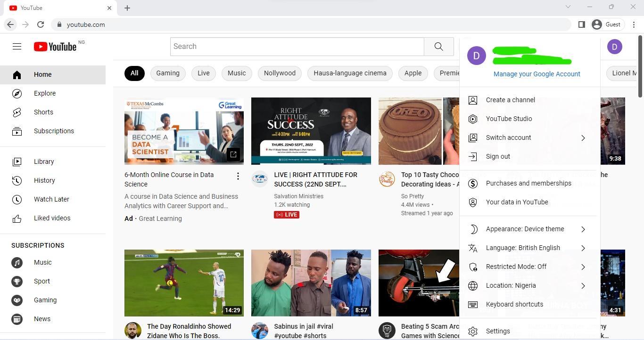Screen dimensions: 644x340
Task: Click the browser address bar
Action: point(311,24)
